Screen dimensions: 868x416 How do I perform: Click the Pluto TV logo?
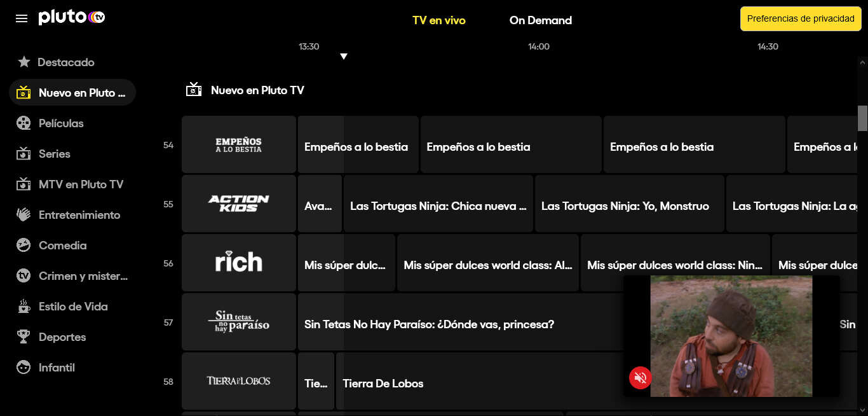click(x=71, y=17)
